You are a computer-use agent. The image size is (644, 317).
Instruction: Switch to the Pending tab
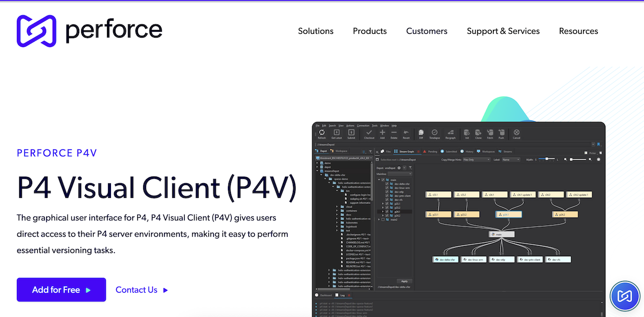pos(430,151)
